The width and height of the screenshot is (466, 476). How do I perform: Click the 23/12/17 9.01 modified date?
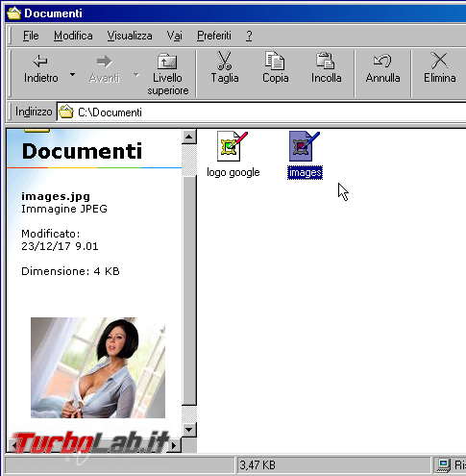[x=60, y=246]
